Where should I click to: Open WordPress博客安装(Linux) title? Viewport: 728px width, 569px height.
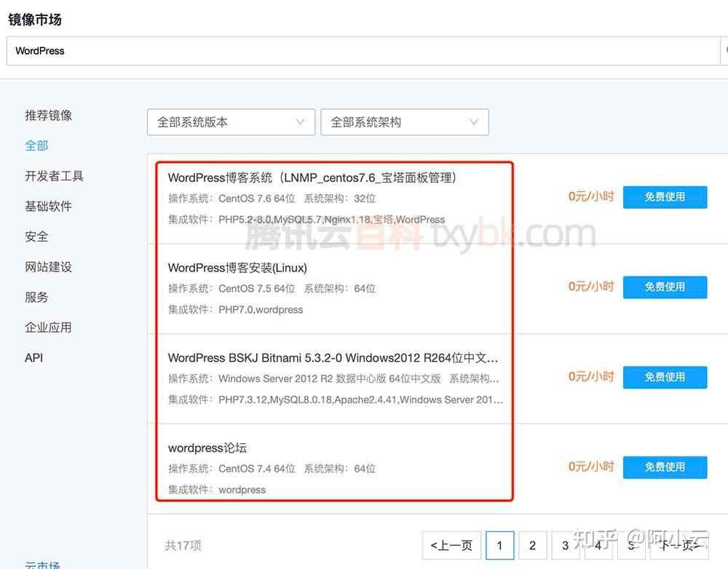pos(237,268)
